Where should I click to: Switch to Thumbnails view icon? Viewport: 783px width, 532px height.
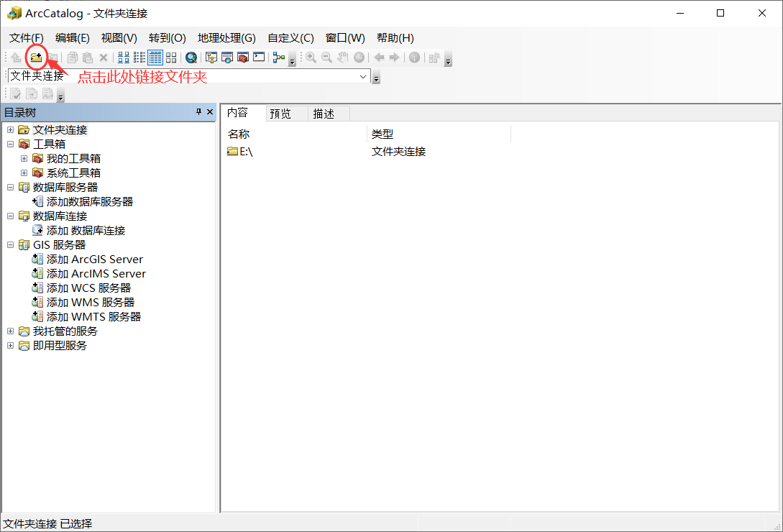coord(171,58)
